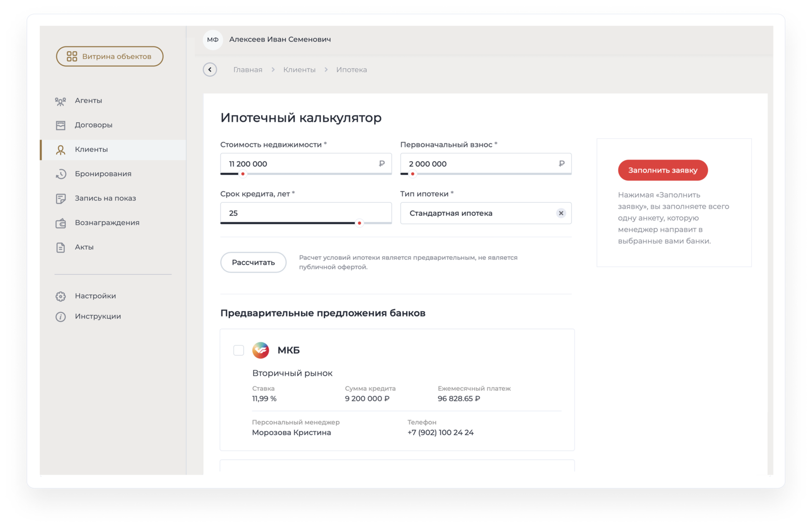The width and height of the screenshot is (812, 528).
Task: Go to Главная breadcrumb
Action: [x=248, y=70]
